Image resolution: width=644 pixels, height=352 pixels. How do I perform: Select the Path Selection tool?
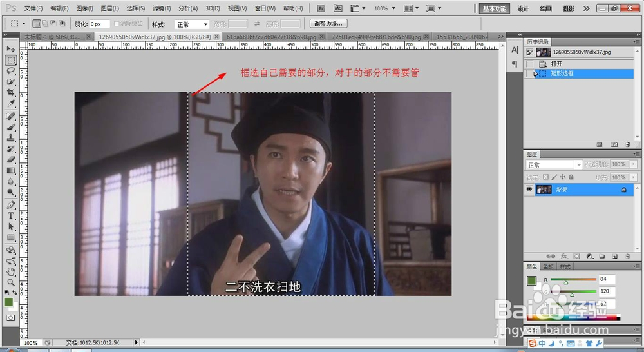coord(11,226)
